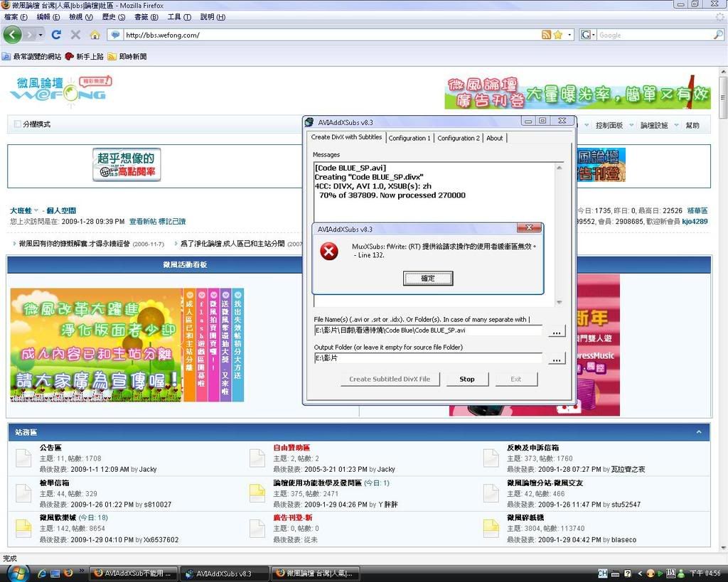Switch to Configuration 2 tab
728x582 pixels.
[x=459, y=138]
